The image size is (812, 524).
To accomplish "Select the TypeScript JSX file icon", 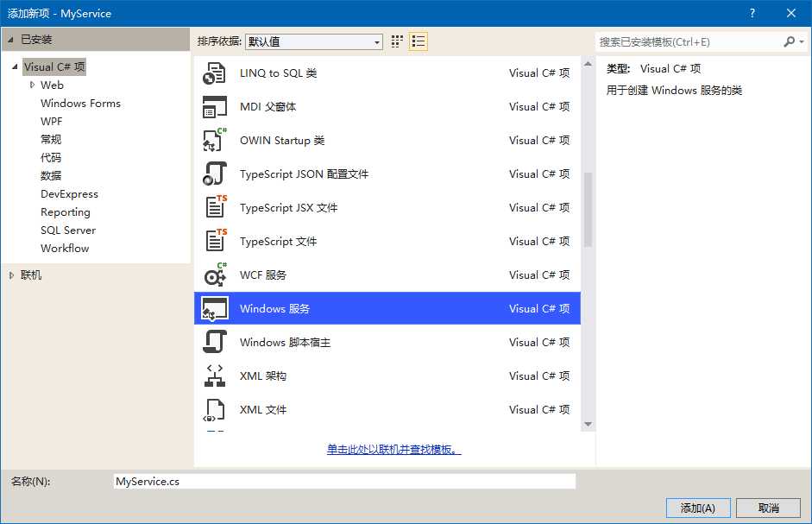I will pyautogui.click(x=216, y=207).
